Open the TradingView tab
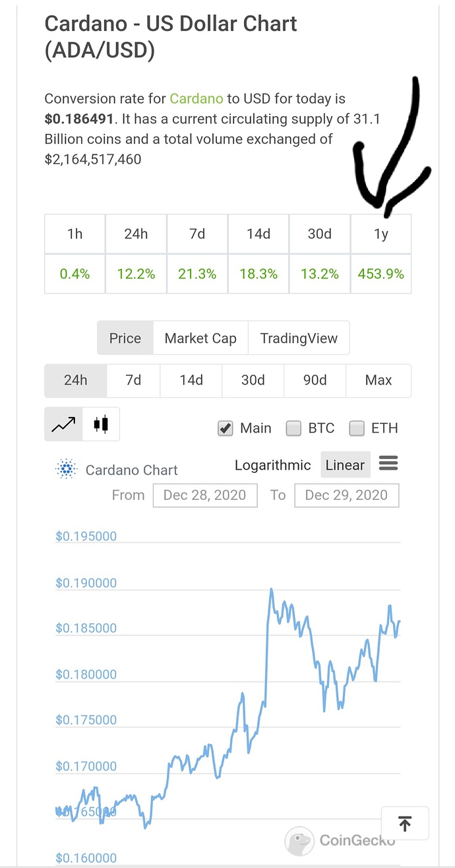The width and height of the screenshot is (455, 868). 299,338
